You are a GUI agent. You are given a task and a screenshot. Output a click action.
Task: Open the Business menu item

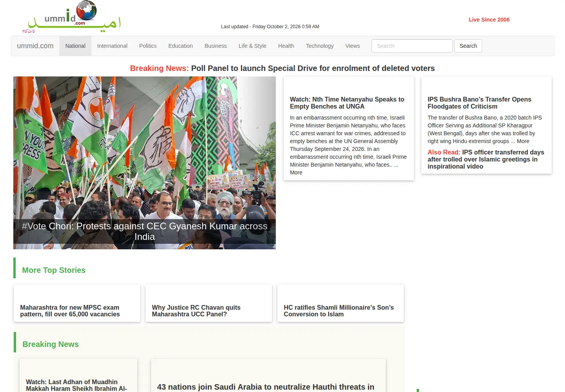pyautogui.click(x=216, y=46)
